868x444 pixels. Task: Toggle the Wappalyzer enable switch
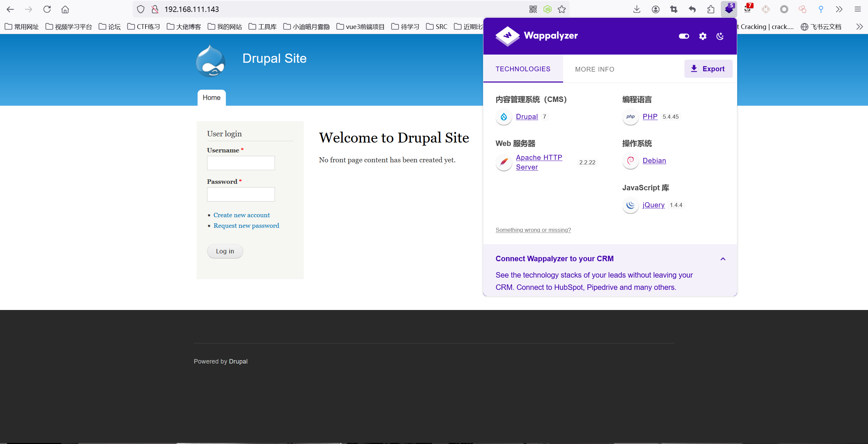[684, 36]
